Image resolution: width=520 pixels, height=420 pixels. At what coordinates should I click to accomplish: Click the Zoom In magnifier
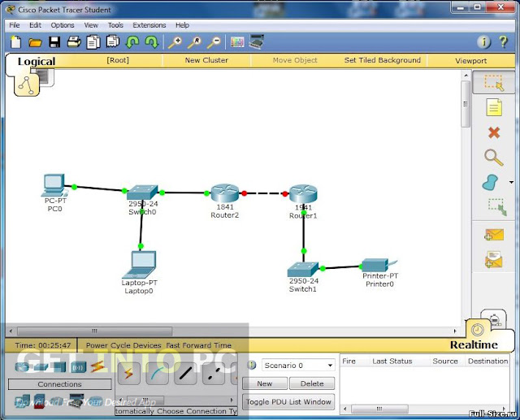coord(175,42)
